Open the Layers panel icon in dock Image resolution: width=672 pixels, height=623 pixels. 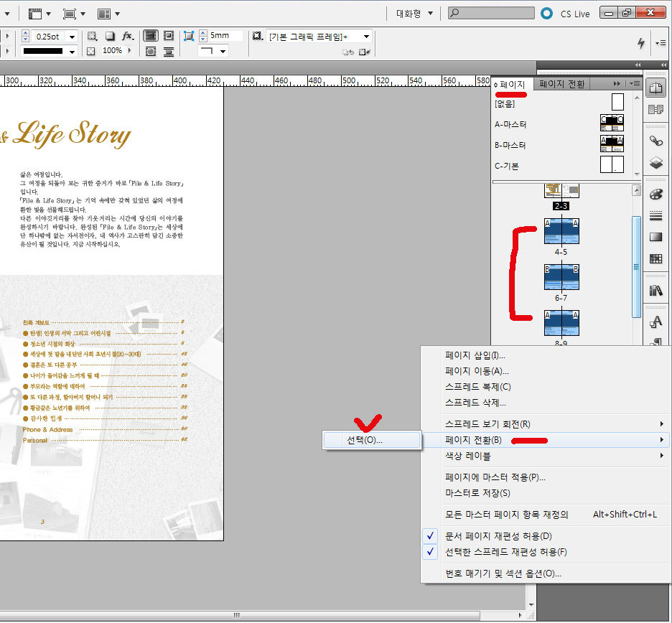[655, 163]
